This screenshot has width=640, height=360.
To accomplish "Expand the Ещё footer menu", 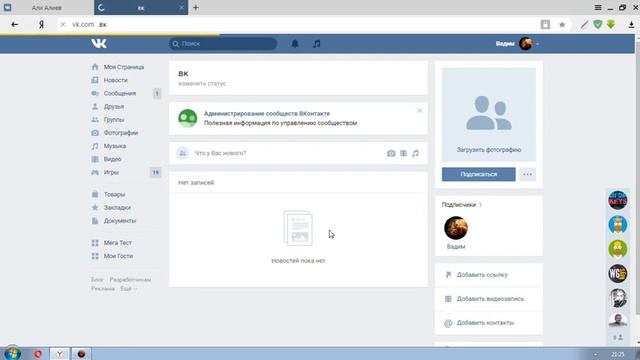I will coord(128,289).
